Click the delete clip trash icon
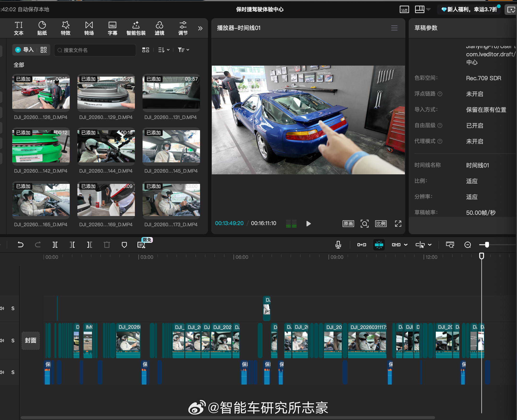 (107, 245)
